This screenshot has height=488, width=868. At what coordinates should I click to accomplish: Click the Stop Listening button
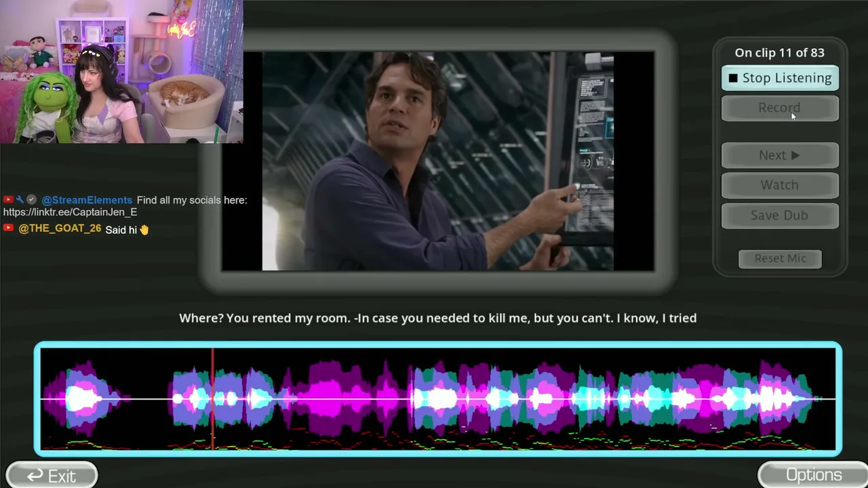[x=780, y=78]
